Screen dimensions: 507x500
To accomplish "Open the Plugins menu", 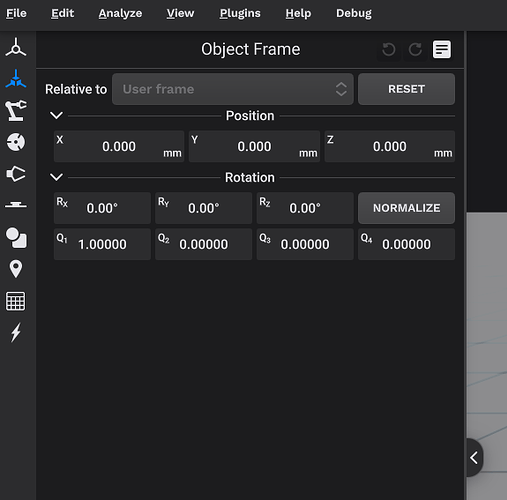I will coord(240,13).
